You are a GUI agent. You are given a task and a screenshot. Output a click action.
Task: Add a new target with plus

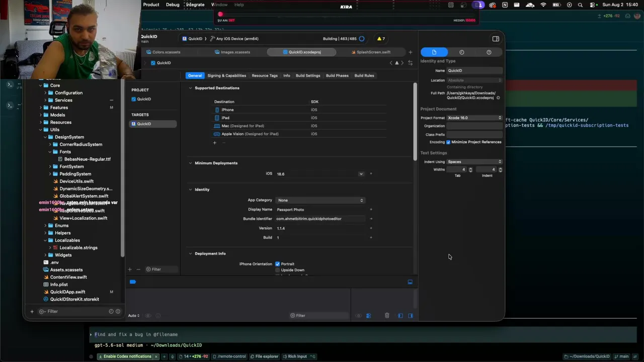click(130, 269)
